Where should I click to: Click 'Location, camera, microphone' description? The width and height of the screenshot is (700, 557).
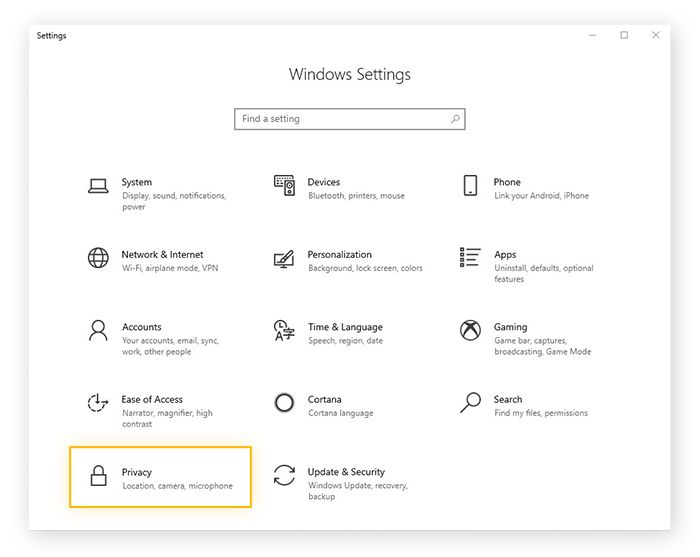coord(178,486)
